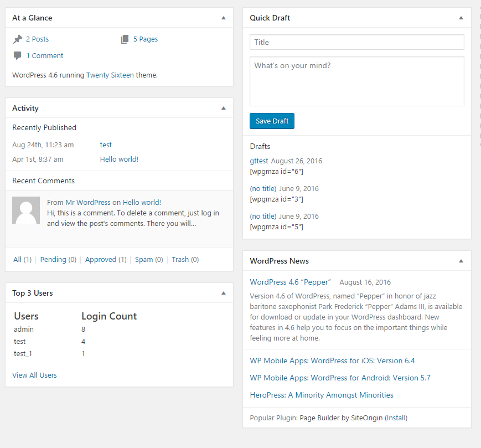Click the comment bubble icon beside 1 Comment
This screenshot has height=448, width=481.
[x=18, y=55]
